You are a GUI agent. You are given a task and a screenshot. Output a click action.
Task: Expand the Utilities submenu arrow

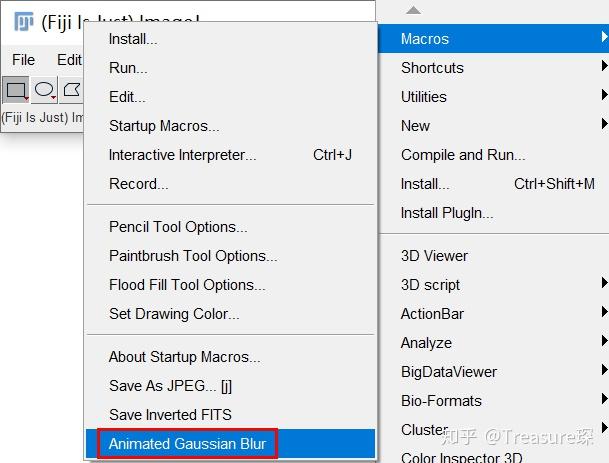(604, 96)
